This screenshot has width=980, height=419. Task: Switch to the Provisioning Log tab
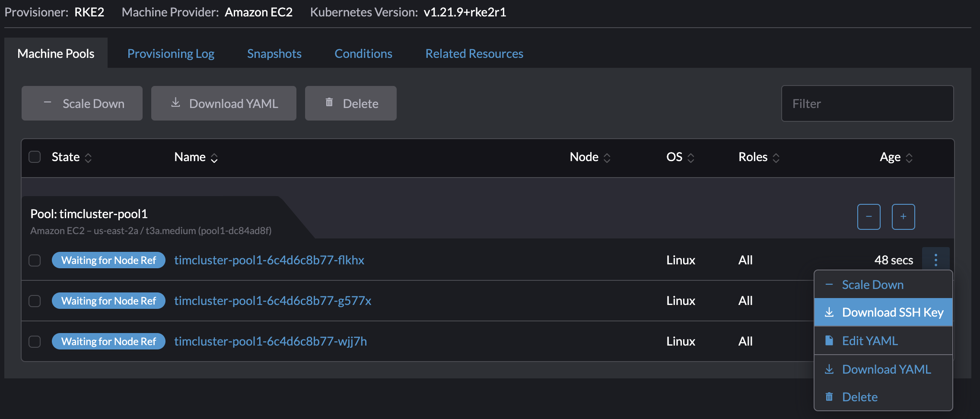click(171, 53)
